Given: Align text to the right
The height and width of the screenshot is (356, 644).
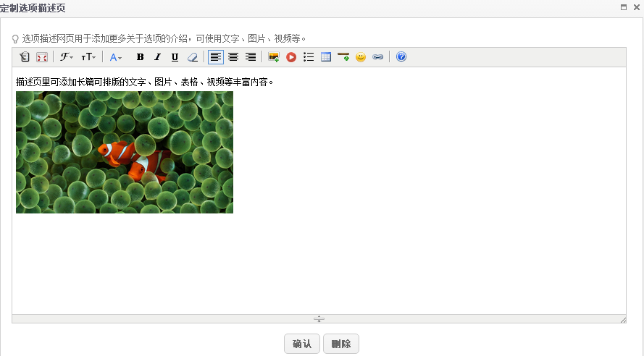Looking at the screenshot, I should pos(251,57).
